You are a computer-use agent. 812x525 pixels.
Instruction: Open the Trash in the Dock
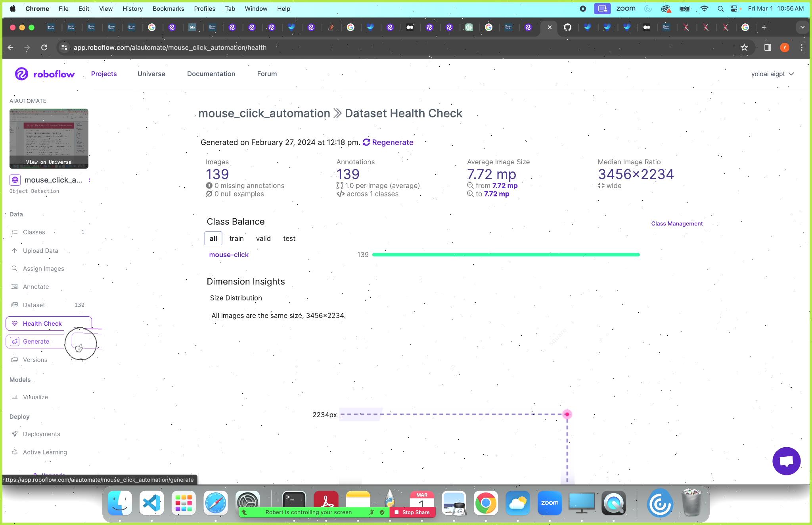click(692, 503)
